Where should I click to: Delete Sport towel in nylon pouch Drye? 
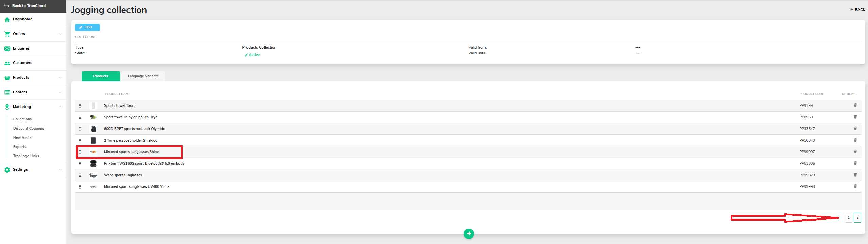(855, 117)
